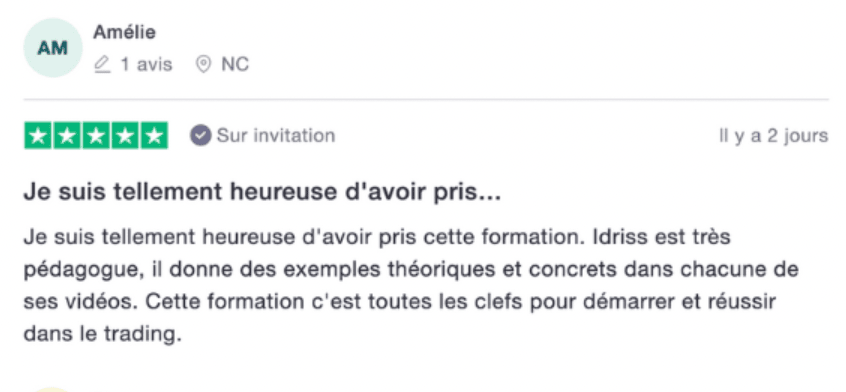Viewport: 846px width, 392px height.
Task: Click the first green rating star
Action: coord(38,136)
